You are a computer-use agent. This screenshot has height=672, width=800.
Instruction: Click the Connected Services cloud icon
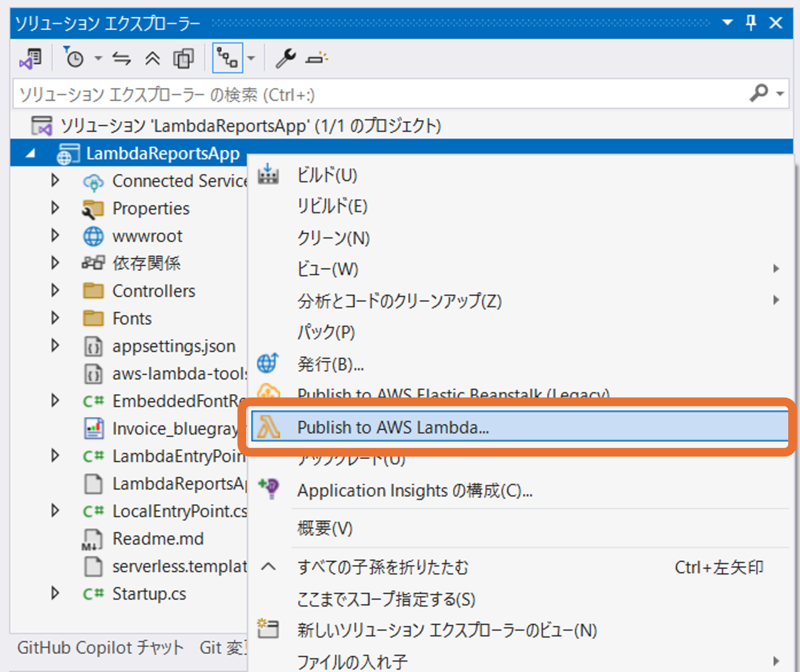pos(93,182)
